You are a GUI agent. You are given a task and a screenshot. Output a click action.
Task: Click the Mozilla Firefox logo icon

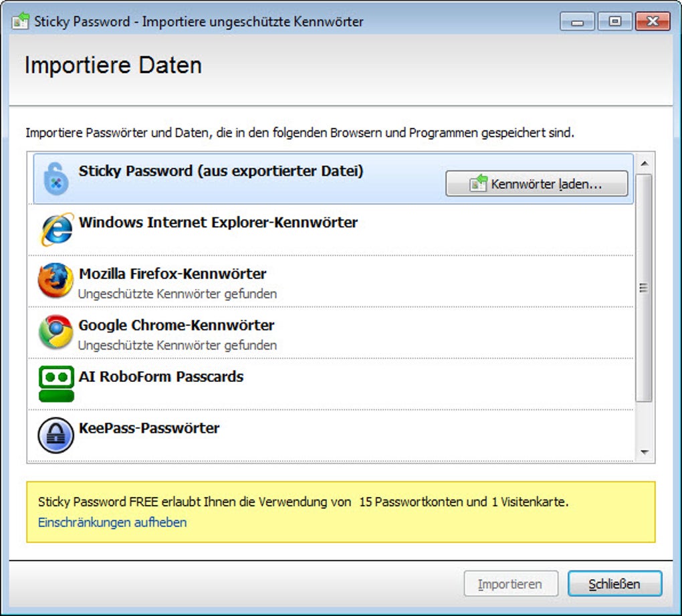(55, 281)
